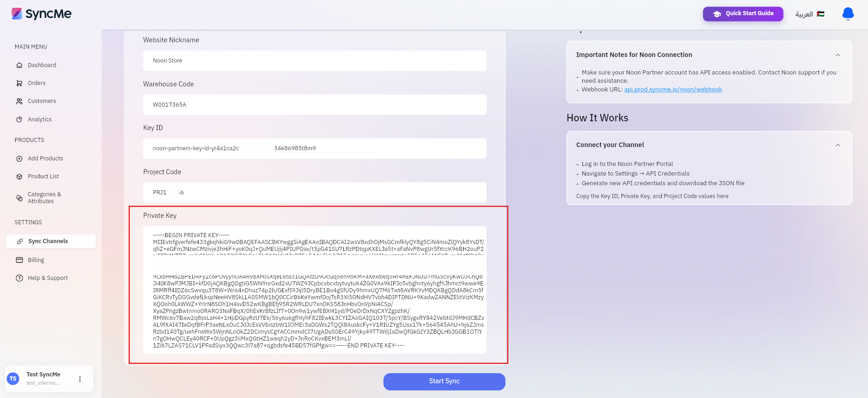Switch language to Arabic

coord(810,14)
